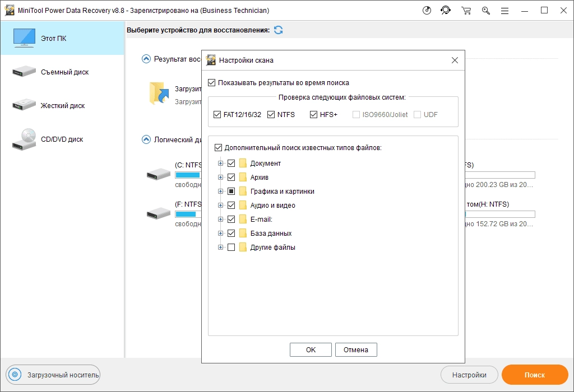Switch to Жесткий диск tab
This screenshot has height=392, width=574.
62,105
